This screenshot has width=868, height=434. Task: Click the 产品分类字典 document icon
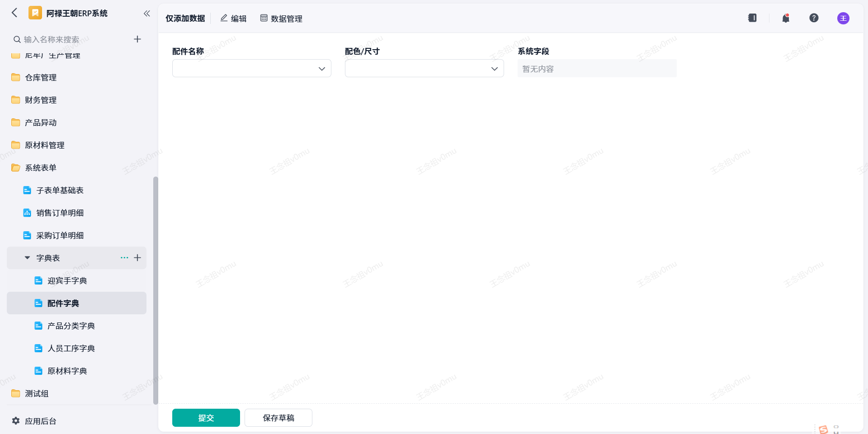(x=38, y=326)
